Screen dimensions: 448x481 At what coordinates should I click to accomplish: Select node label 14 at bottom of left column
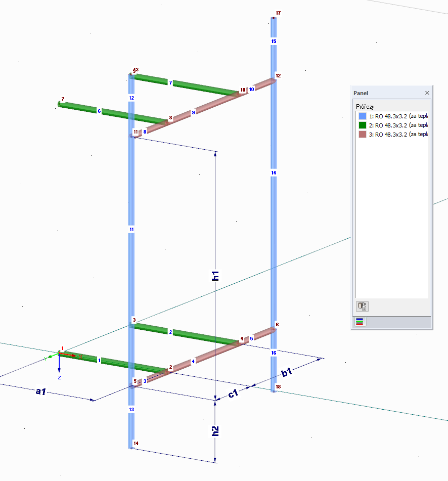136,443
